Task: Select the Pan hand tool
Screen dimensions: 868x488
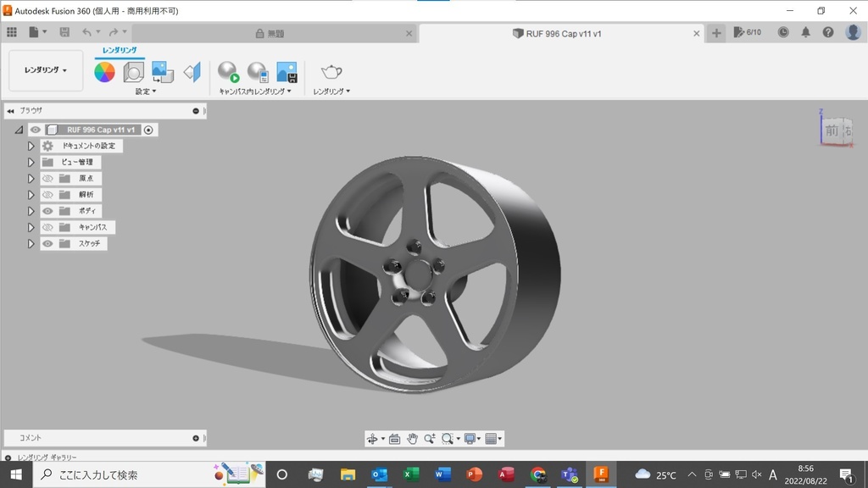Action: tap(412, 438)
